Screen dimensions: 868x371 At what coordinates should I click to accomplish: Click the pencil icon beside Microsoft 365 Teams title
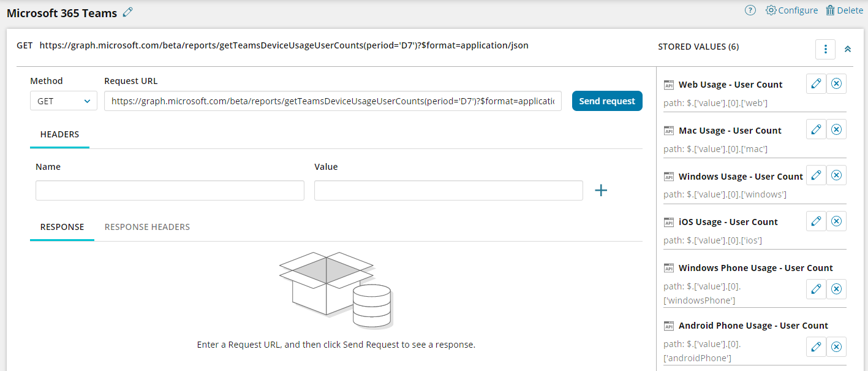127,12
